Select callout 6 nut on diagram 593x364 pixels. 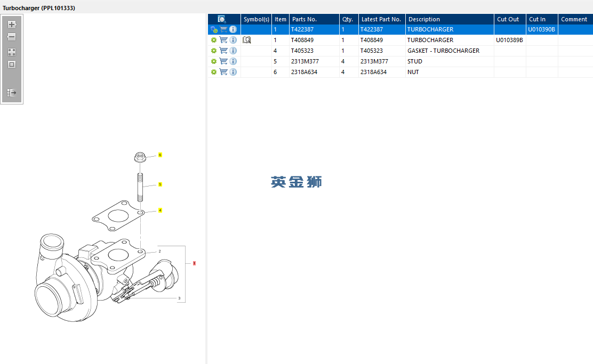point(160,155)
